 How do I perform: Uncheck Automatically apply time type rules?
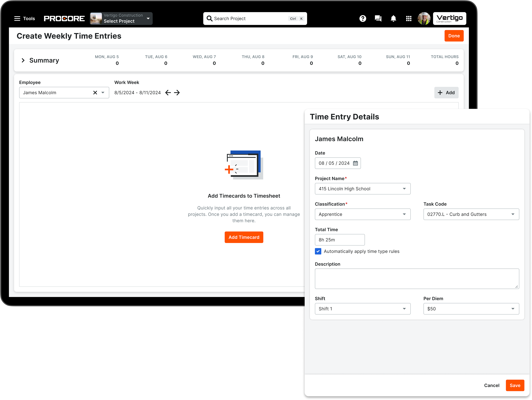[318, 251]
